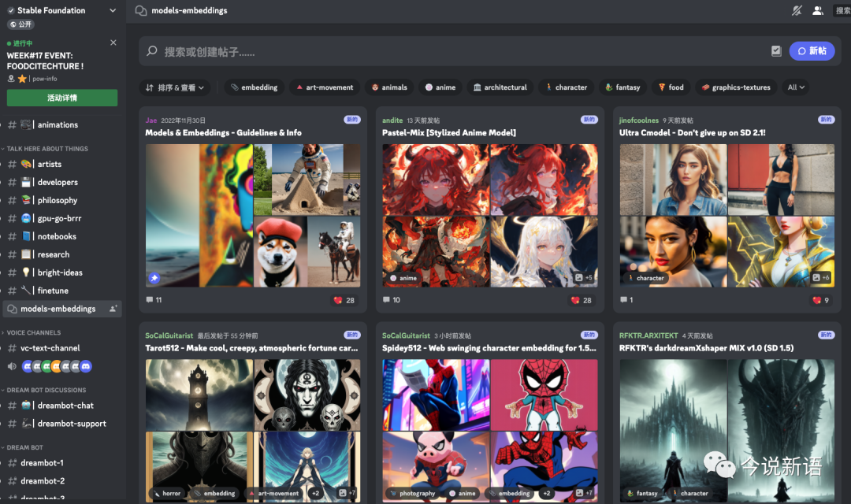Click heart reaction on Ultra Cmodel post
The image size is (851, 504).
click(x=820, y=300)
